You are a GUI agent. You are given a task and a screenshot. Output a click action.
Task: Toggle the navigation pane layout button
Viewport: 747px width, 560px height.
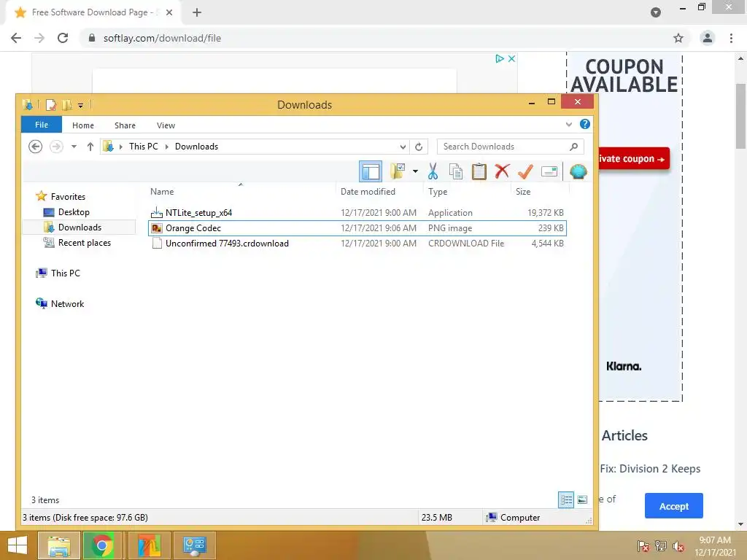pos(370,171)
